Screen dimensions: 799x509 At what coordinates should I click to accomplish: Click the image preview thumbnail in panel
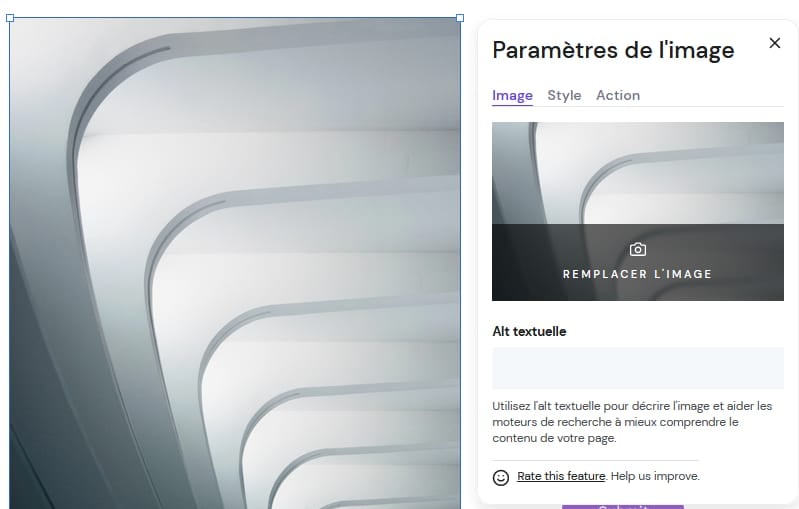[637, 172]
